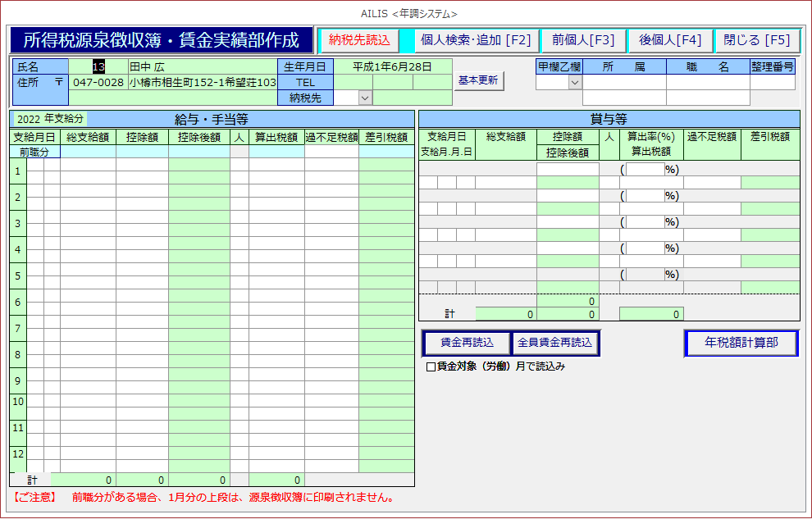Viewport: 812px width, 519px height.
Task: Click the 納税先読込 button
Action: pos(359,40)
